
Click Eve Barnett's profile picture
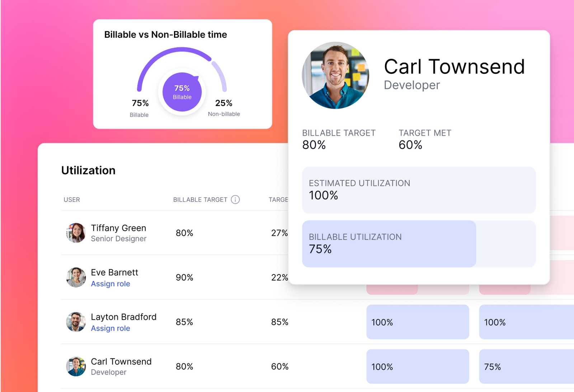click(76, 277)
